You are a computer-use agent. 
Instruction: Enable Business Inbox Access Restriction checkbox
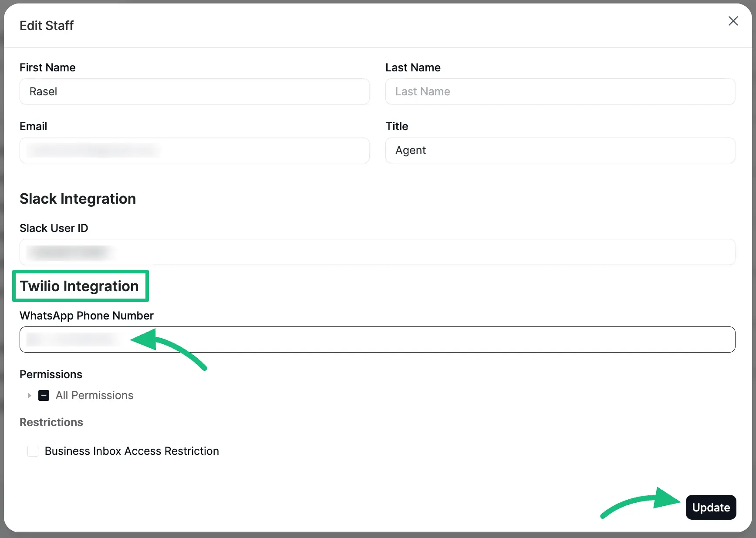point(33,451)
